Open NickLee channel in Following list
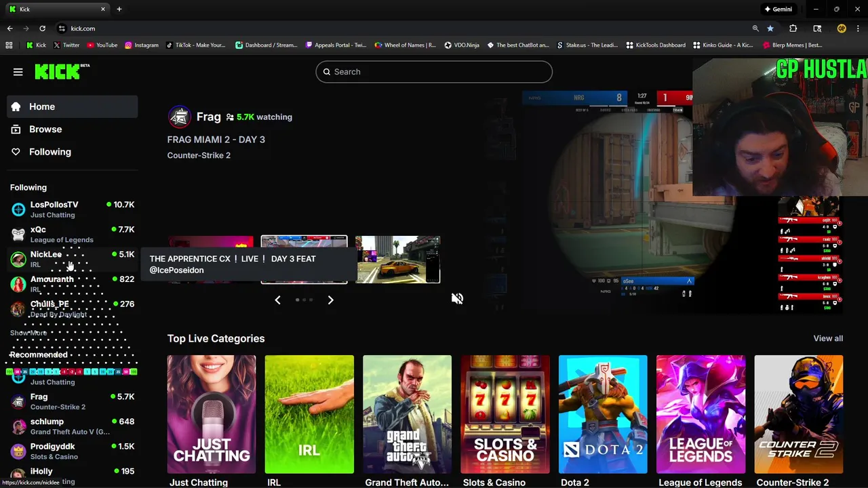 pos(72,259)
